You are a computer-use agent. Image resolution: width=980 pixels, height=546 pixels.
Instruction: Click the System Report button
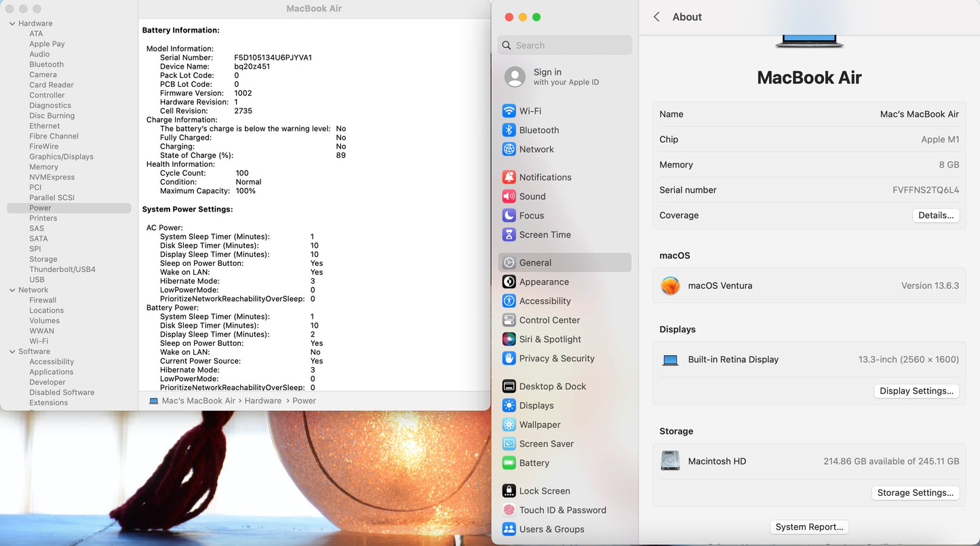[809, 527]
